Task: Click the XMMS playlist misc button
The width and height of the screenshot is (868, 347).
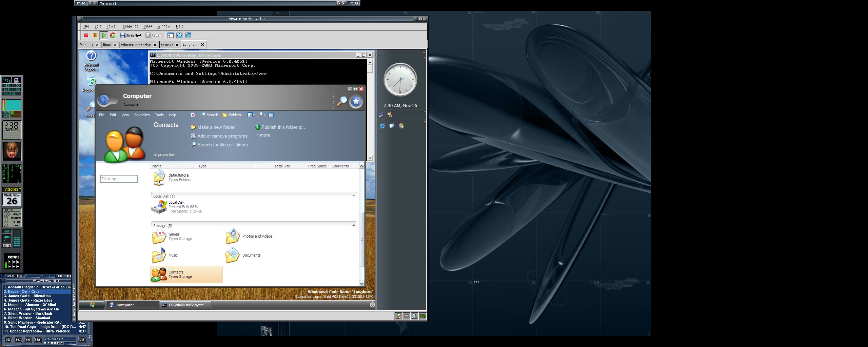Action: coord(38,340)
